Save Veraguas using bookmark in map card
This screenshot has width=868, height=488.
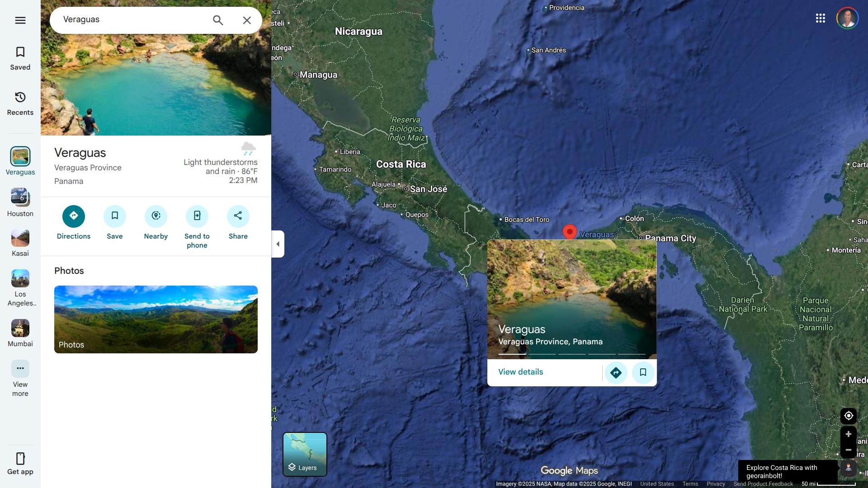pyautogui.click(x=643, y=372)
